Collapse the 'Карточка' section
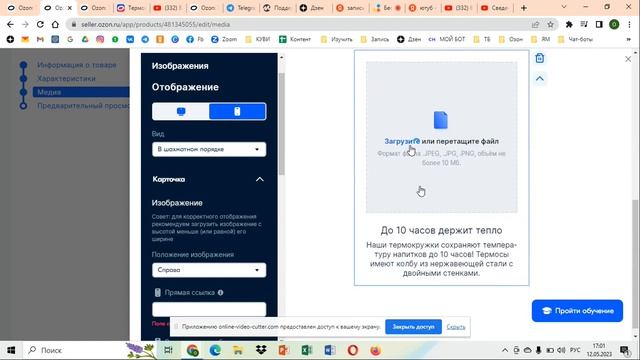The image size is (640, 360). click(260, 179)
